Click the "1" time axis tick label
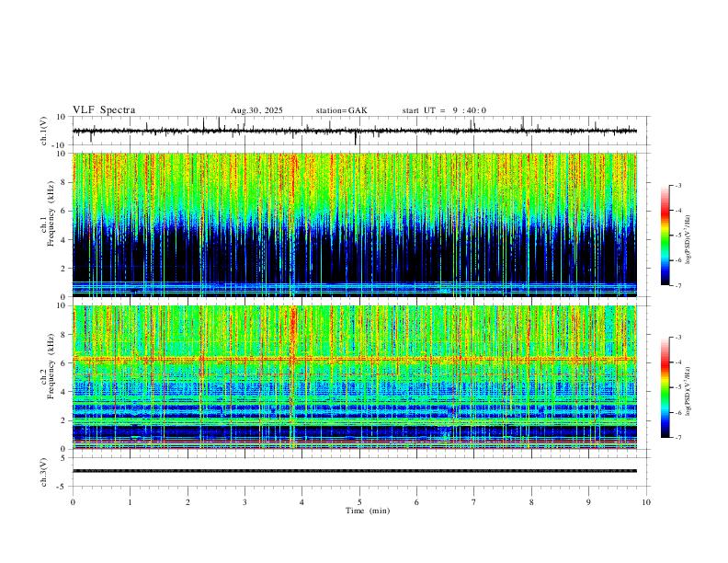This screenshot has width=728, height=563. [130, 502]
